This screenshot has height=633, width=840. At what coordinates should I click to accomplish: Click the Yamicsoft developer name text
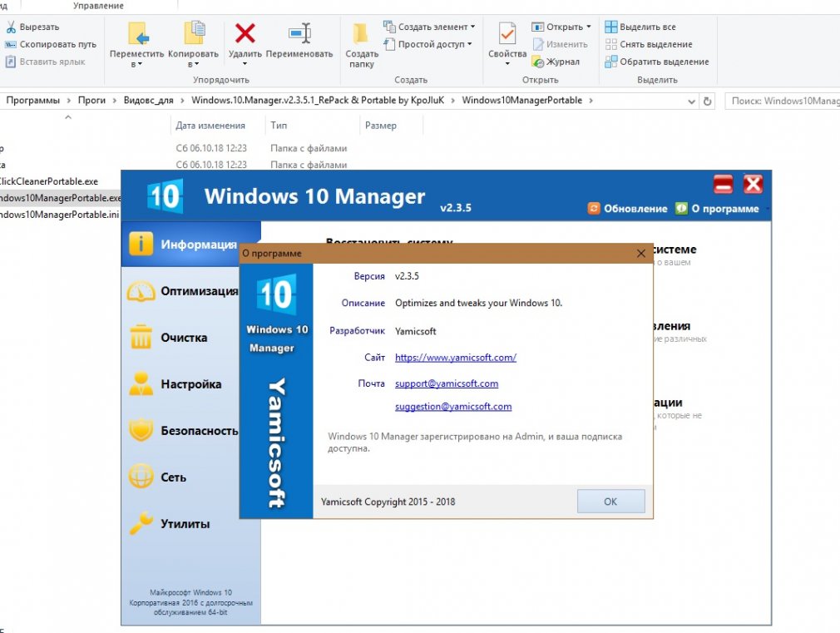click(415, 331)
